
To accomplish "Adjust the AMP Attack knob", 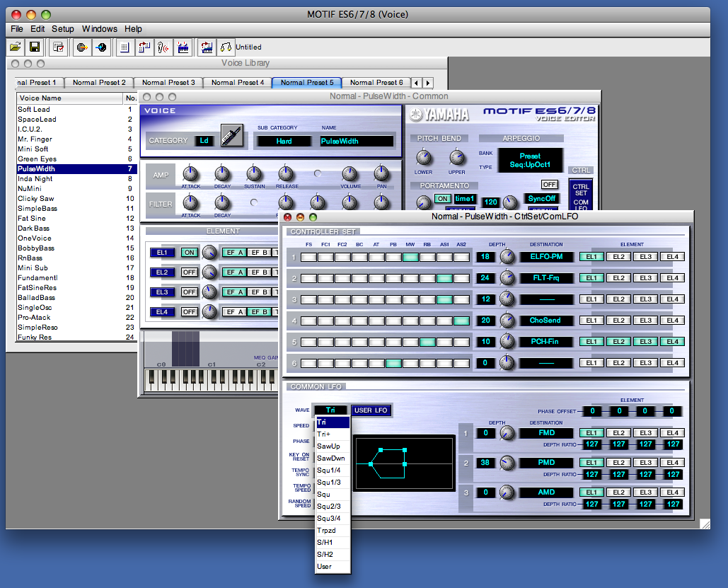I will (190, 173).
